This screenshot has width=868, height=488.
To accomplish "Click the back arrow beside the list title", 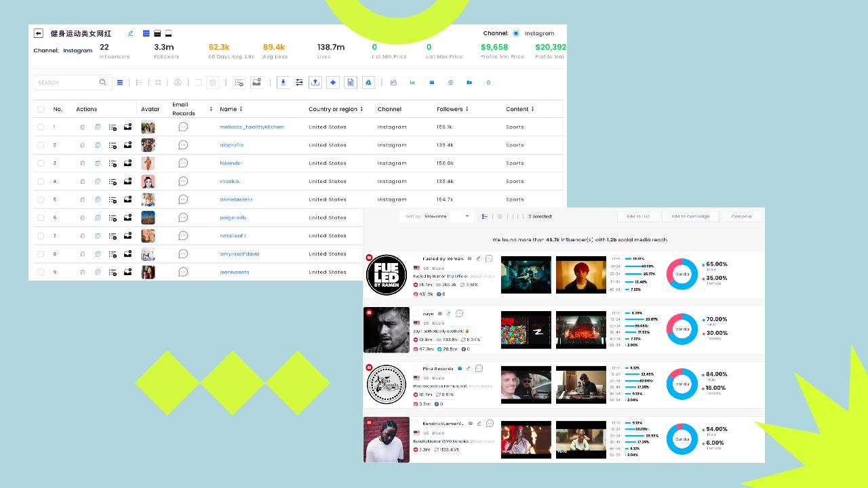I will click(x=38, y=33).
